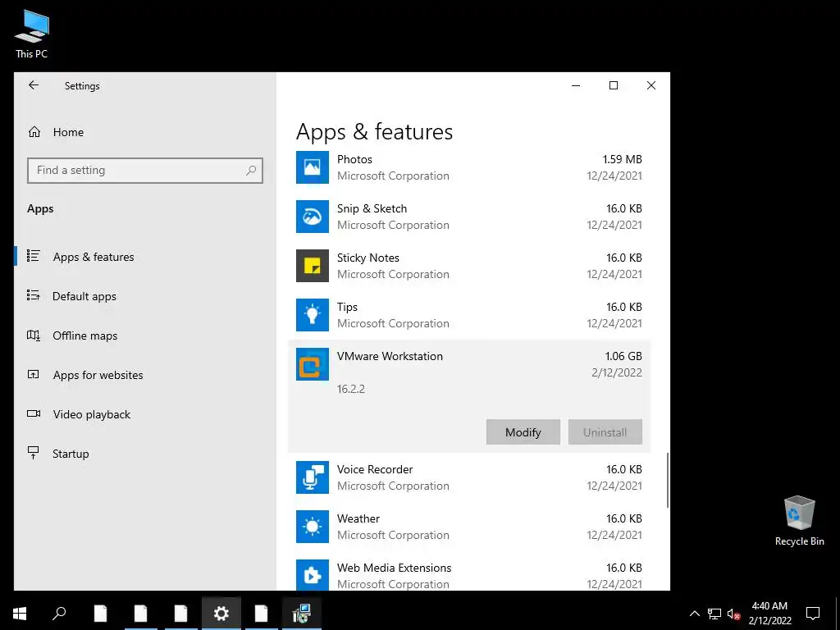Click the Web Media Extensions icon
Viewport: 840px width, 630px height.
point(313,575)
